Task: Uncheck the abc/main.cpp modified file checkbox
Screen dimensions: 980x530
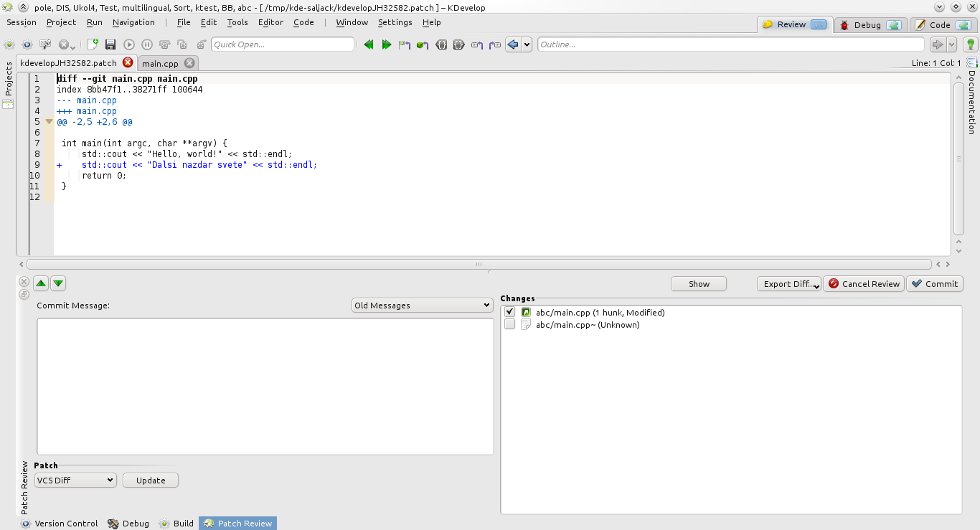Action: pyautogui.click(x=510, y=312)
